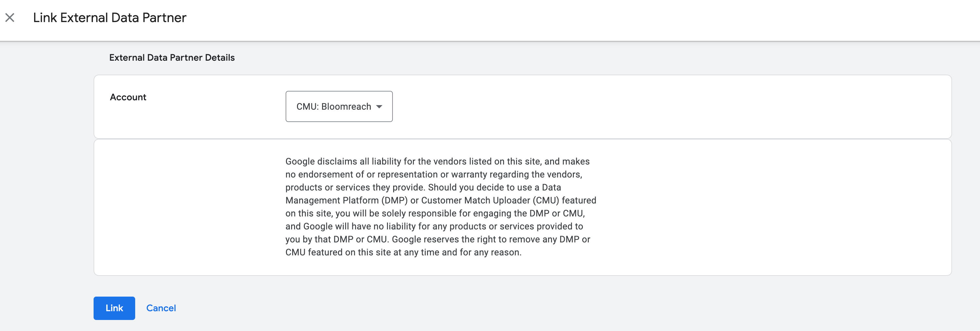Click the Link External Data Partner title

pyautogui.click(x=110, y=18)
